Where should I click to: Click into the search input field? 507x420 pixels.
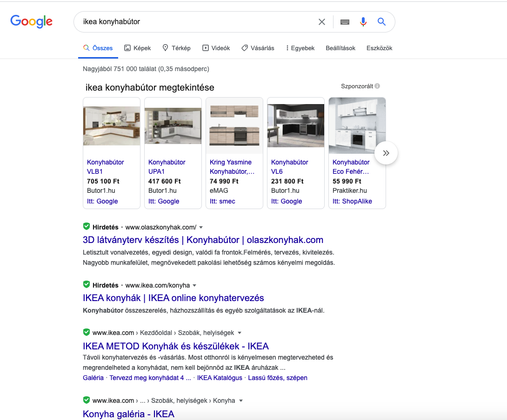coord(195,22)
